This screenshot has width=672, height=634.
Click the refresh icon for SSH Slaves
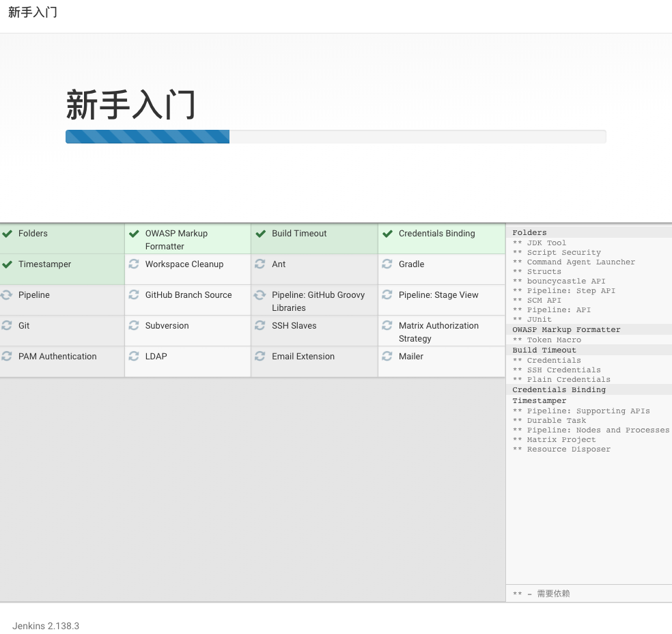tap(260, 325)
